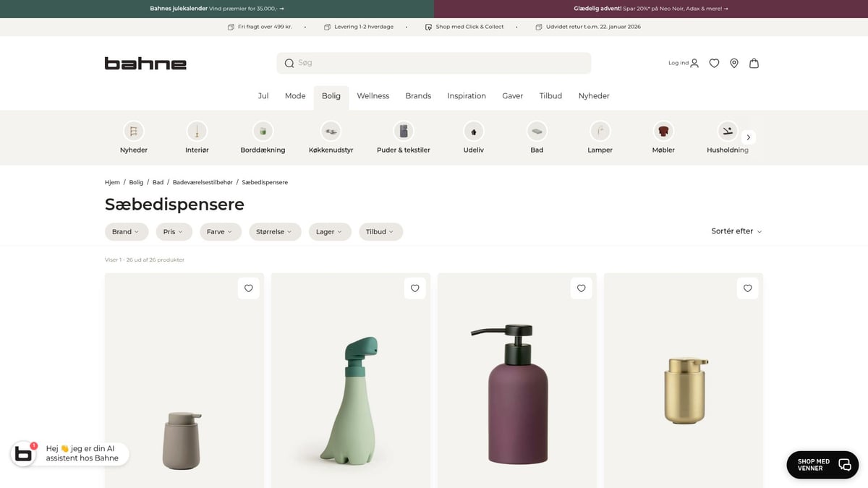Open the Tilbud menu item
Image resolution: width=868 pixels, height=488 pixels.
click(x=550, y=95)
